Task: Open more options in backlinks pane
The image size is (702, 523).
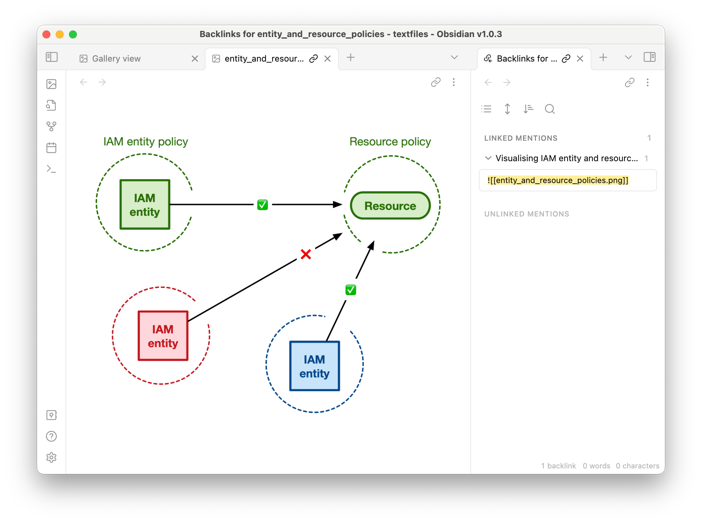Action: 647,82
